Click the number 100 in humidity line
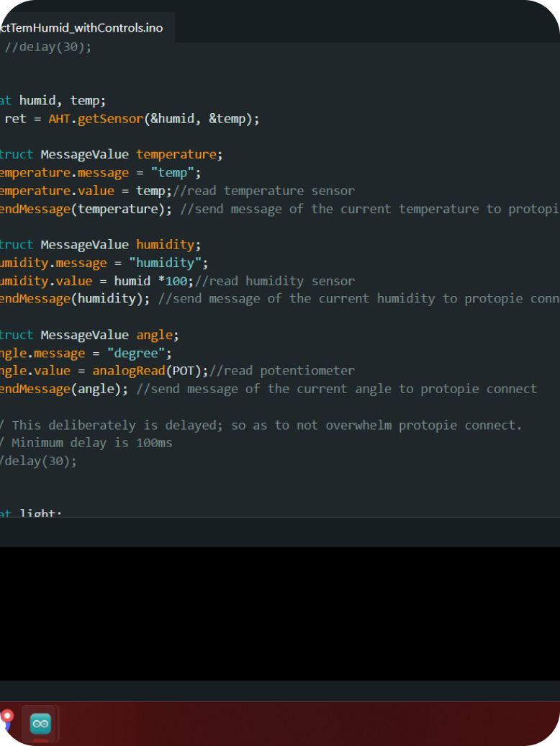Image resolution: width=560 pixels, height=746 pixels. click(x=176, y=281)
